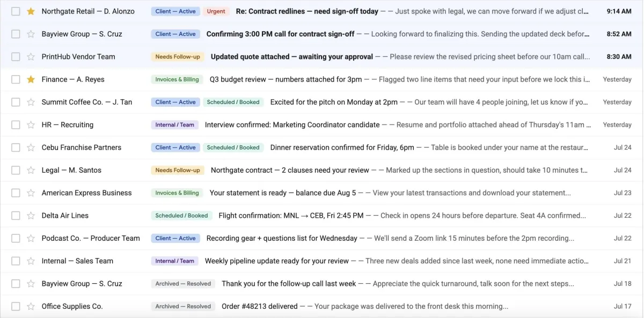Screen dimensions: 644x318
Task: Star the Legal M. Santos email
Action: tap(31, 170)
